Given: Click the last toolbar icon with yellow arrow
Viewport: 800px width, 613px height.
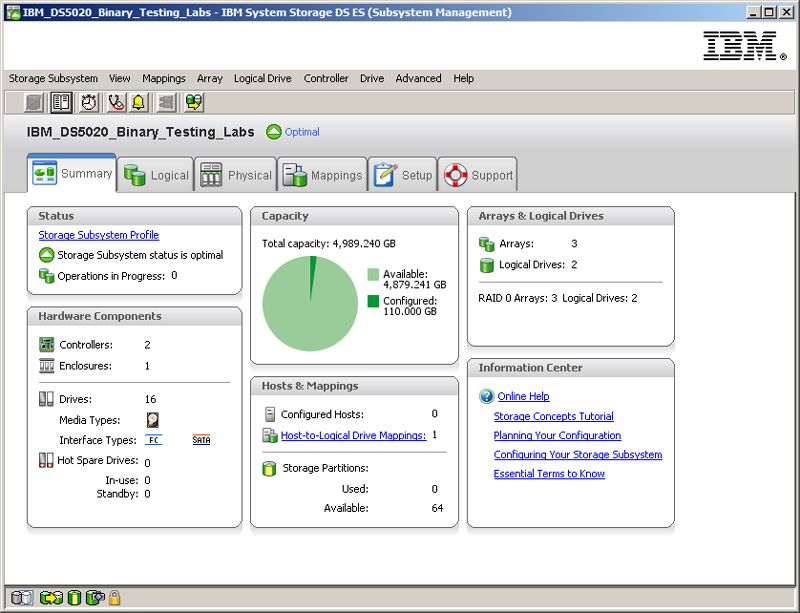Looking at the screenshot, I should [194, 103].
